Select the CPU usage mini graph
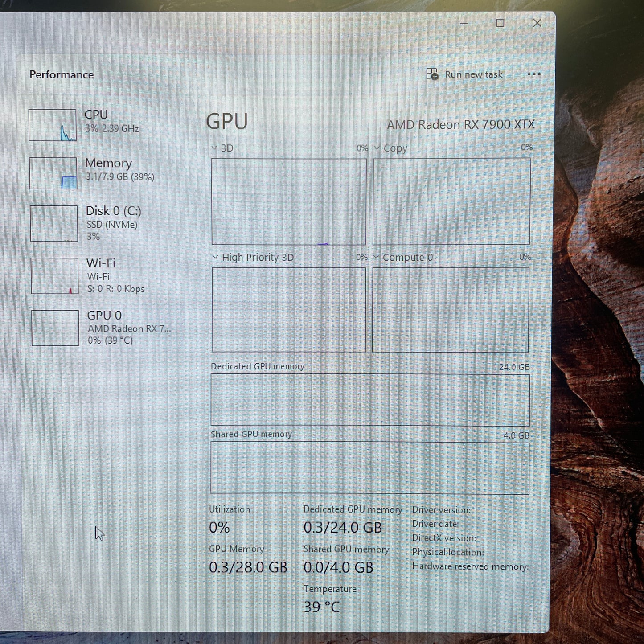This screenshot has width=644, height=644. [x=53, y=125]
